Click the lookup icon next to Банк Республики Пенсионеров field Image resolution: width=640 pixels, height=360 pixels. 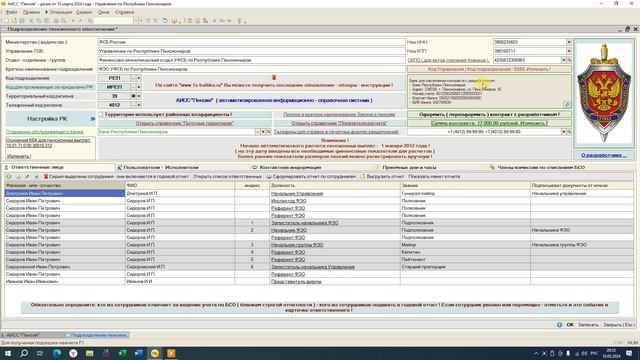[268, 132]
